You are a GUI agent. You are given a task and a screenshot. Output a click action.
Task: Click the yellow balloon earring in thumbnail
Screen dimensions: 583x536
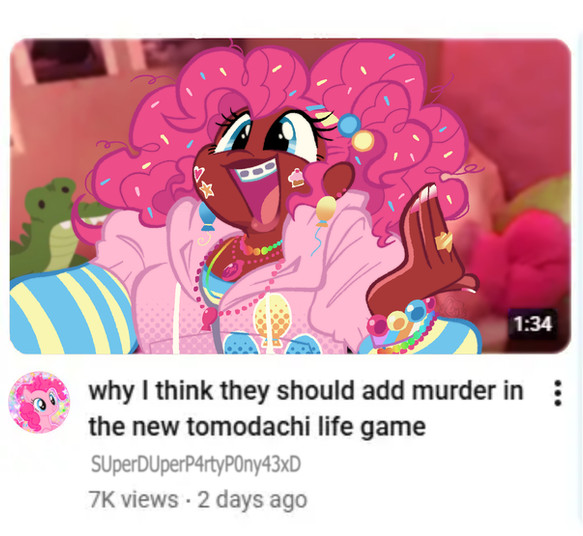coord(325,212)
